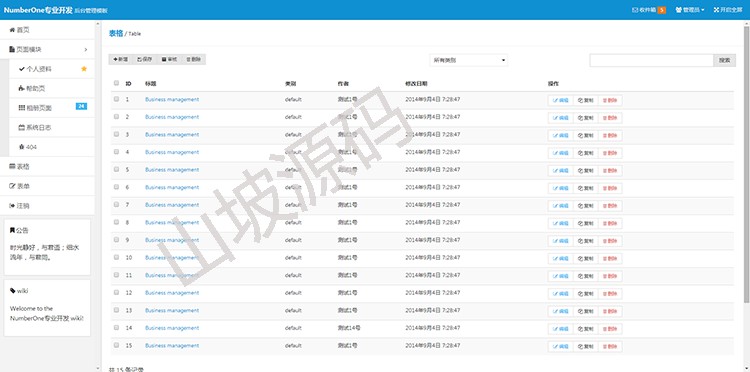Open 系统日志 calendar item in sidebar
This screenshot has height=372, width=750.
pos(52,128)
